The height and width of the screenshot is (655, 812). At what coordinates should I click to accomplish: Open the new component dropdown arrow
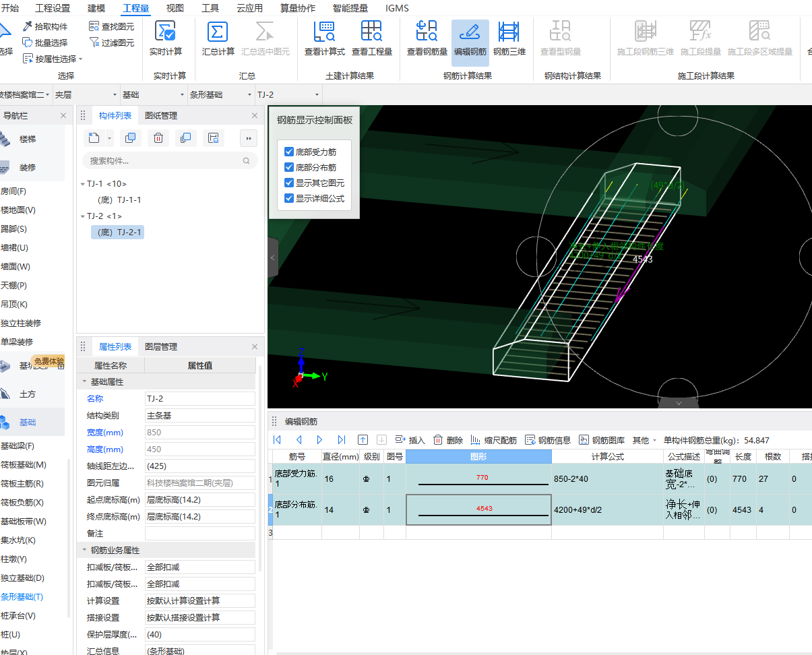[x=109, y=138]
